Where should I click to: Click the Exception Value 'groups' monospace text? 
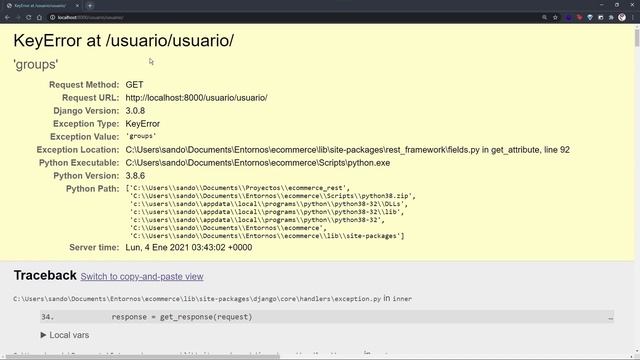[141, 136]
